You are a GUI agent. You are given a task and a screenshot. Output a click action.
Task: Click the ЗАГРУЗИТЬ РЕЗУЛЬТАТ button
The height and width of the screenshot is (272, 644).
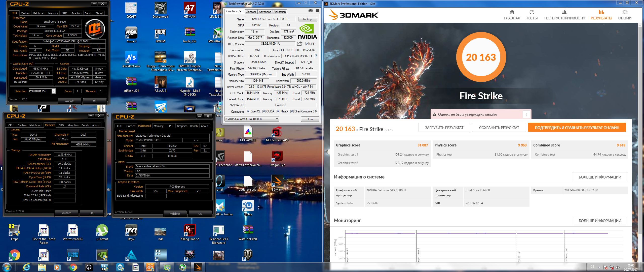point(444,128)
